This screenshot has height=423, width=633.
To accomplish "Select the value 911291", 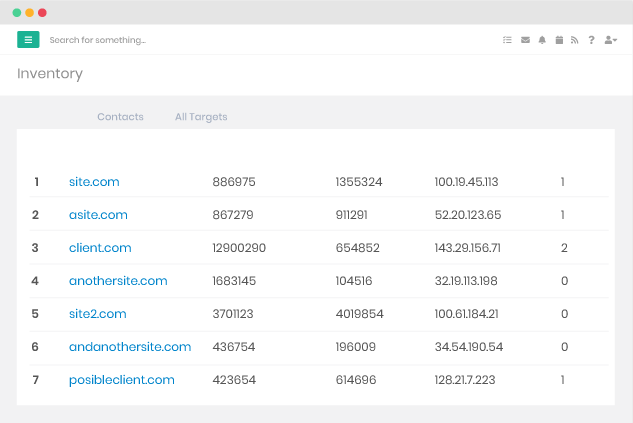I will (x=352, y=215).
